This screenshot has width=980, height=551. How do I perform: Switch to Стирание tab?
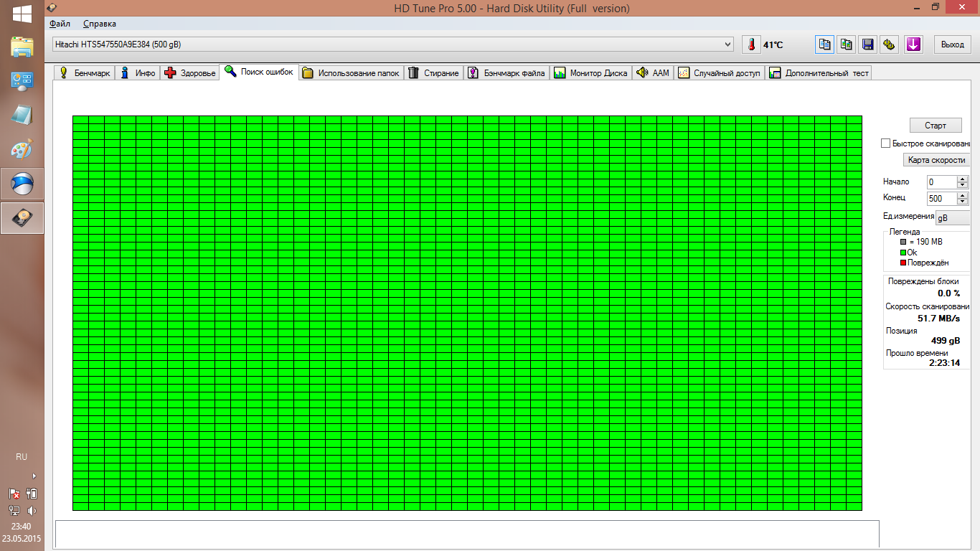pyautogui.click(x=433, y=72)
